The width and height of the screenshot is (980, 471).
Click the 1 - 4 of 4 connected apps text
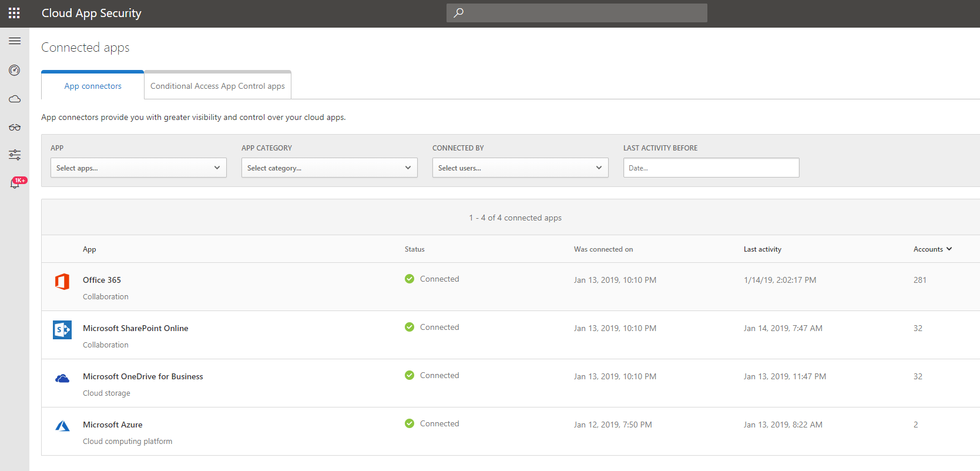coord(515,218)
